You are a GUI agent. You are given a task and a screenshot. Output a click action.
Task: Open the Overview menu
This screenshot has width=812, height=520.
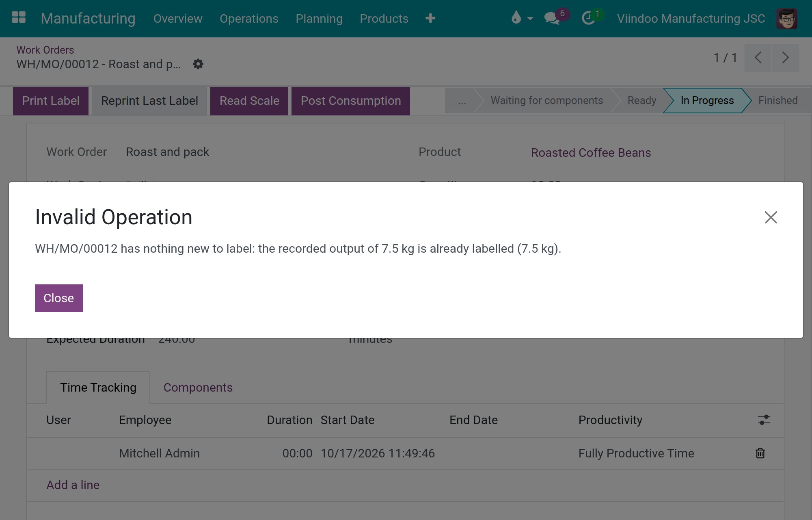click(x=178, y=19)
